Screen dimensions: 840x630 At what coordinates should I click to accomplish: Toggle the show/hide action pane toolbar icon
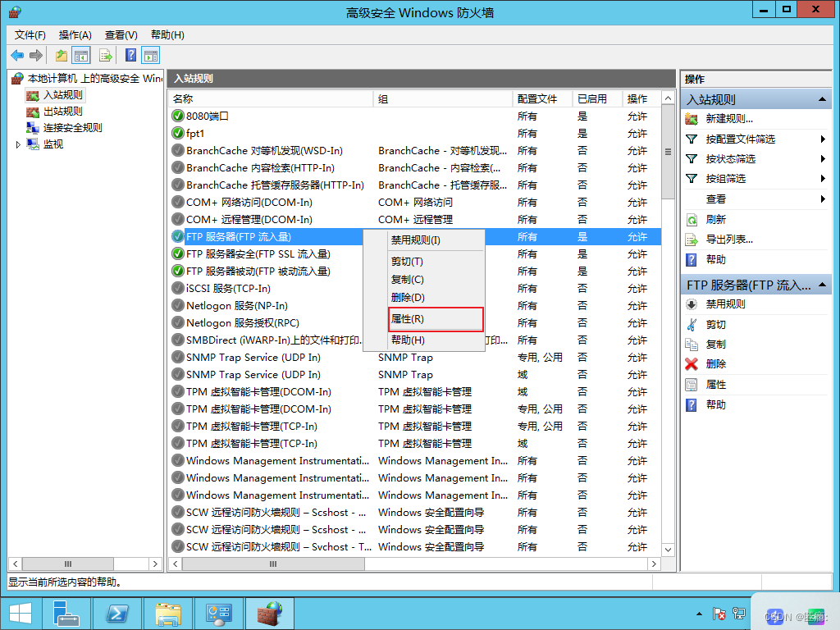151,55
